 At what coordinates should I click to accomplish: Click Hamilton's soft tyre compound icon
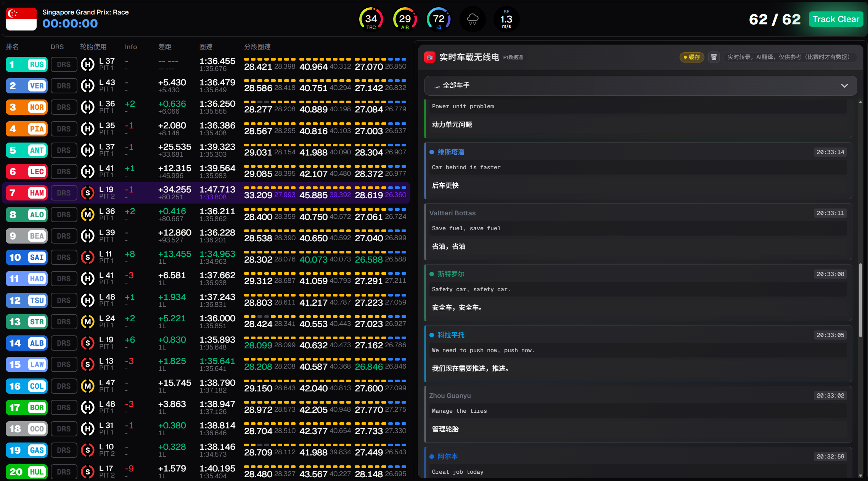(x=88, y=193)
